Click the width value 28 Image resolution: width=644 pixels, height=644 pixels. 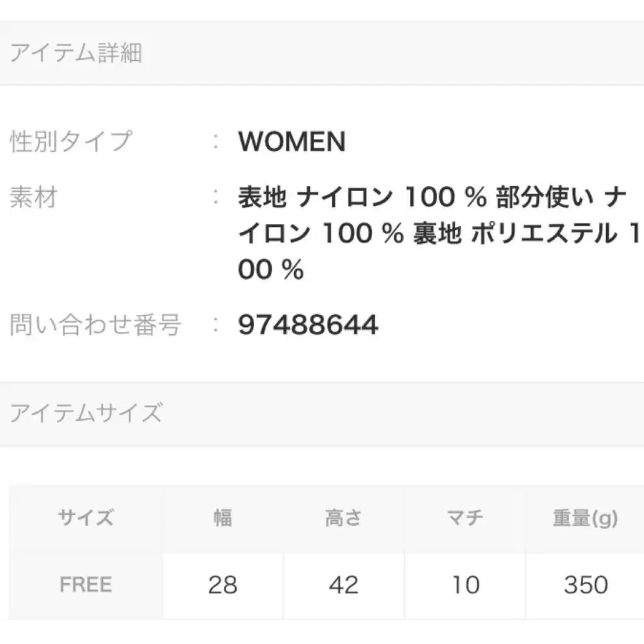tap(223, 585)
